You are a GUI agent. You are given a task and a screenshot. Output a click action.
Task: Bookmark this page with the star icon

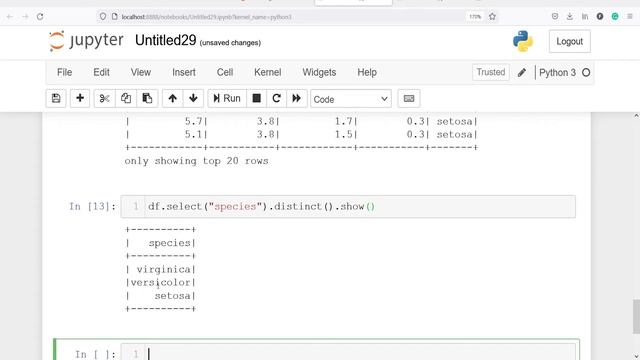click(x=492, y=17)
